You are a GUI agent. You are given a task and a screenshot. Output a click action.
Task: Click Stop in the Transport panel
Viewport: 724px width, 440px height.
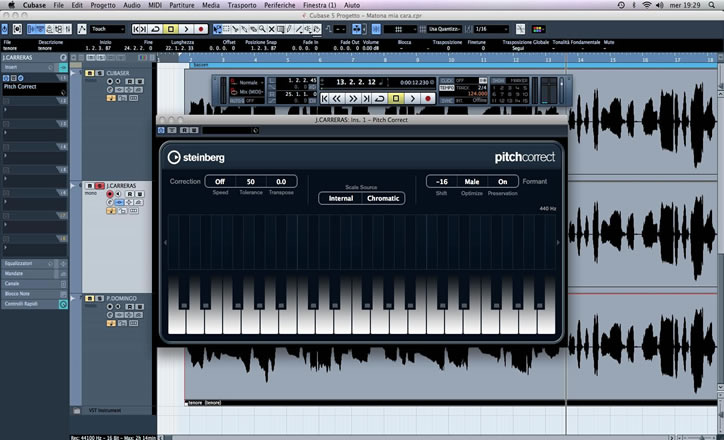(396, 98)
